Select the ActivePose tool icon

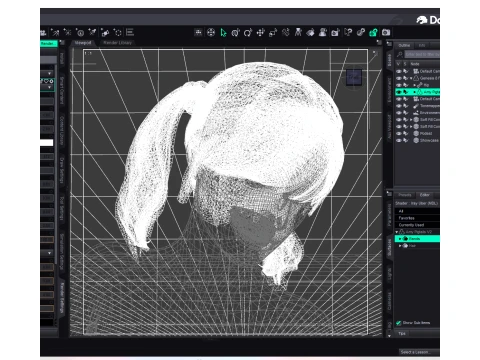[286, 32]
